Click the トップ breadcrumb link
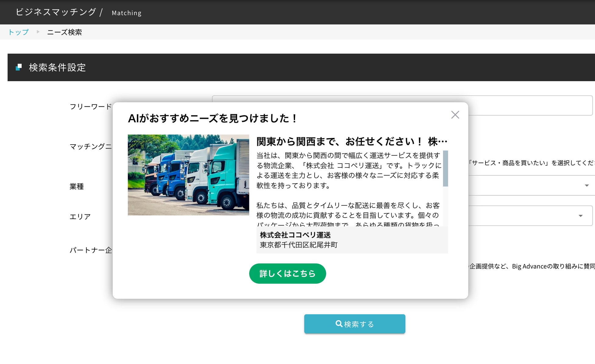The height and width of the screenshot is (364, 595). click(18, 32)
